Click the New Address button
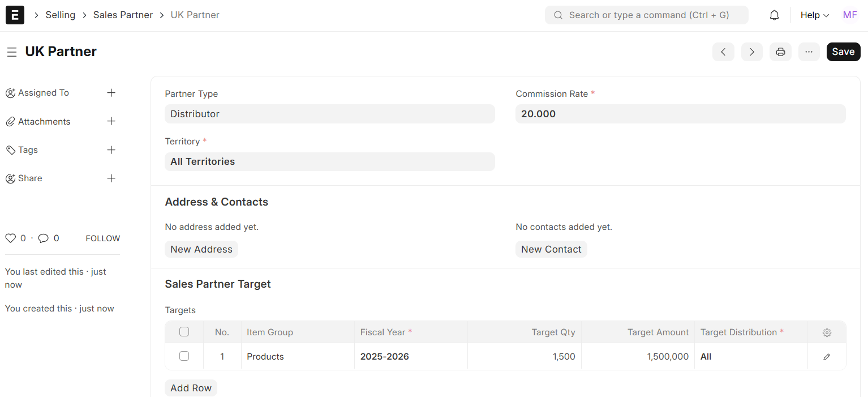868x397 pixels. click(x=201, y=249)
